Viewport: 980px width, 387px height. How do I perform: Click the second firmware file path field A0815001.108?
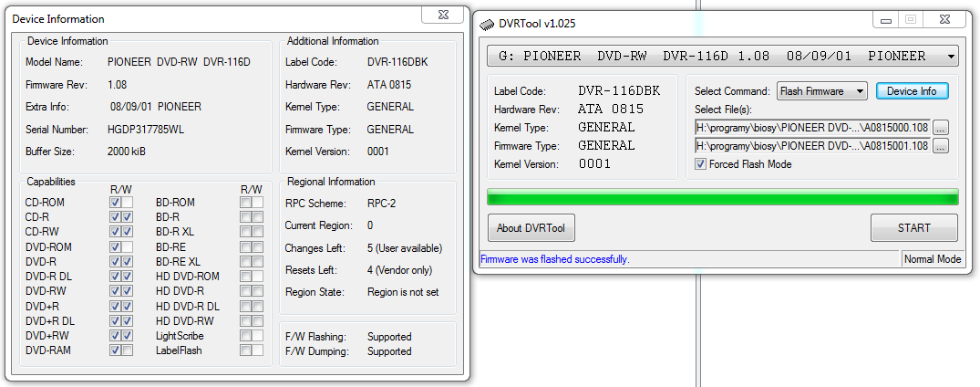pos(812,146)
